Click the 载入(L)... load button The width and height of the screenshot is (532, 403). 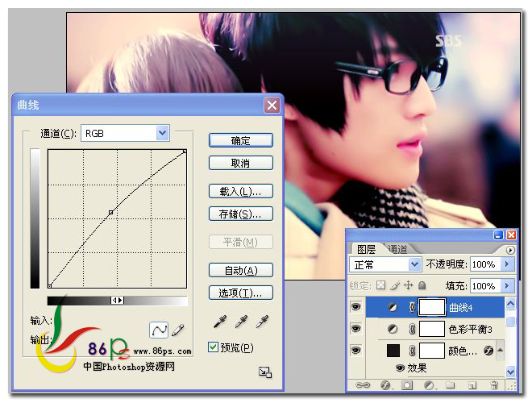click(240, 191)
